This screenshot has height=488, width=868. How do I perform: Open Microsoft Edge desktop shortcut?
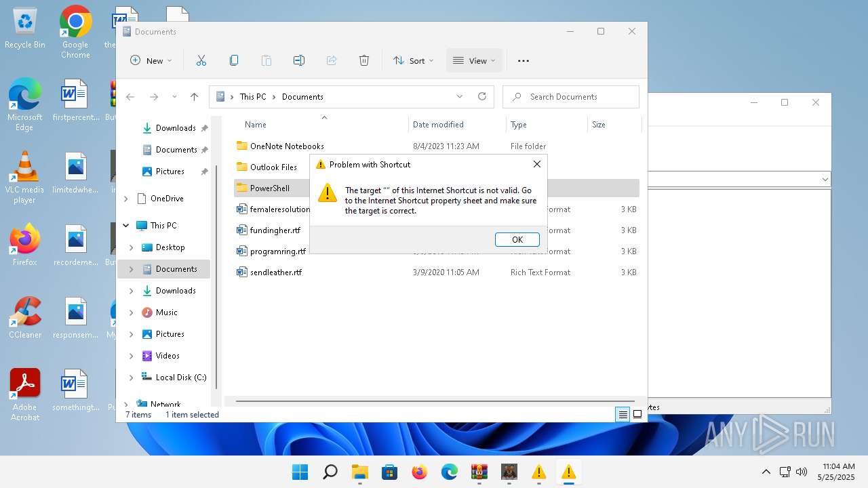point(24,104)
